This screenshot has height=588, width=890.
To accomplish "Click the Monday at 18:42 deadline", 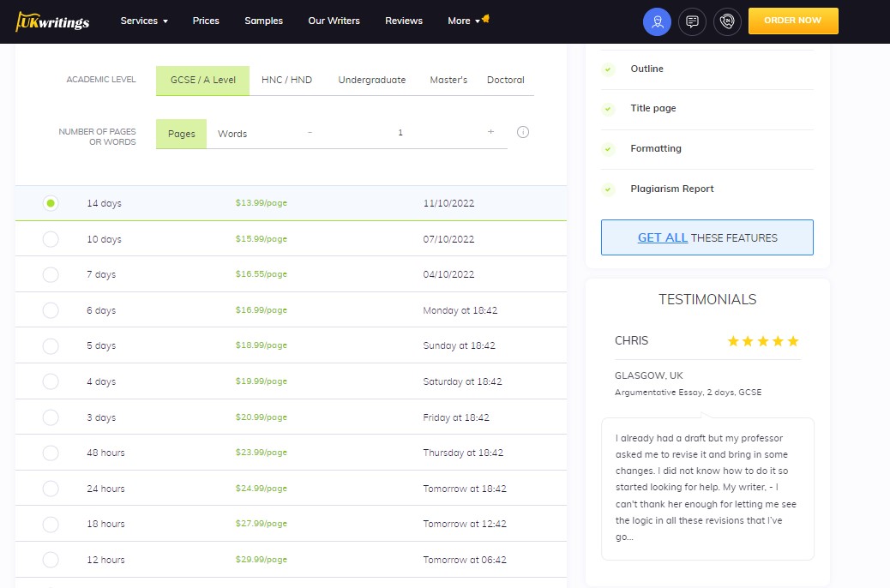I will click(x=460, y=310).
